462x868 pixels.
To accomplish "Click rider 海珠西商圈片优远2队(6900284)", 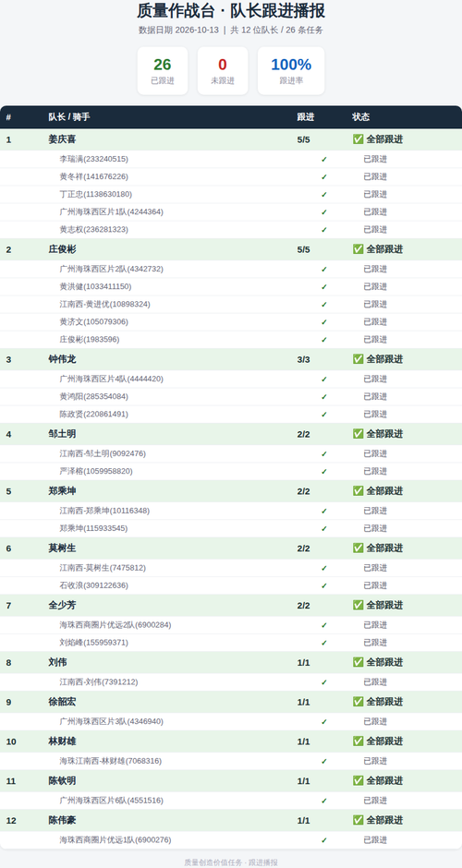I will coord(115,625).
